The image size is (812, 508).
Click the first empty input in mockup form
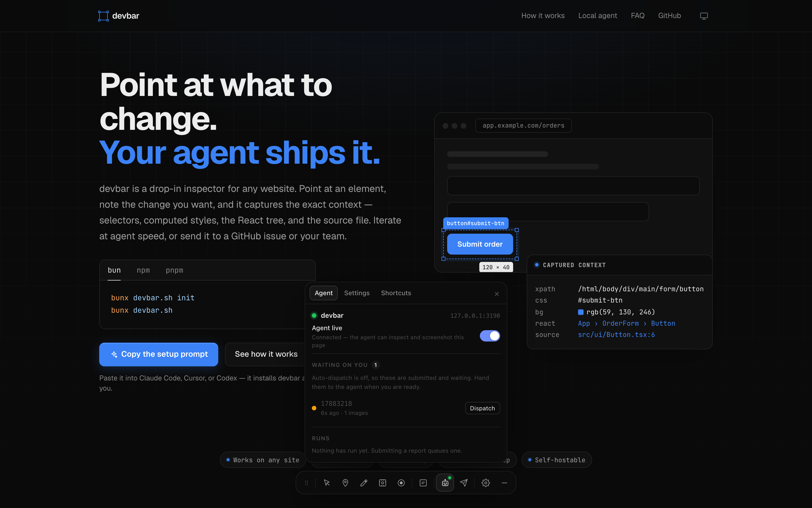tap(573, 186)
